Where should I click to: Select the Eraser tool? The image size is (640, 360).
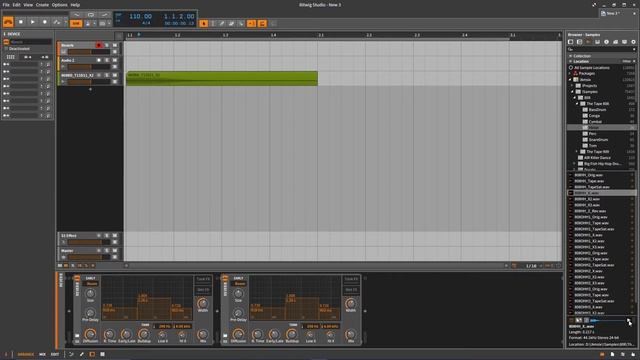click(x=231, y=24)
